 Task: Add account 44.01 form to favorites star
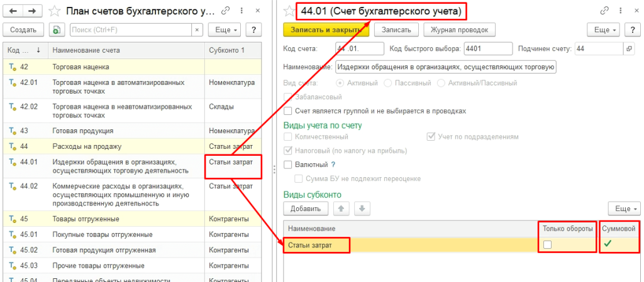(289, 11)
